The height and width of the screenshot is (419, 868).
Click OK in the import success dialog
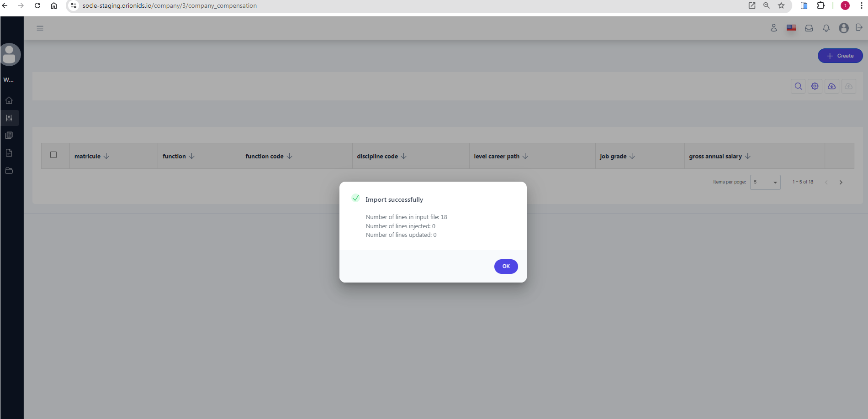pos(506,266)
